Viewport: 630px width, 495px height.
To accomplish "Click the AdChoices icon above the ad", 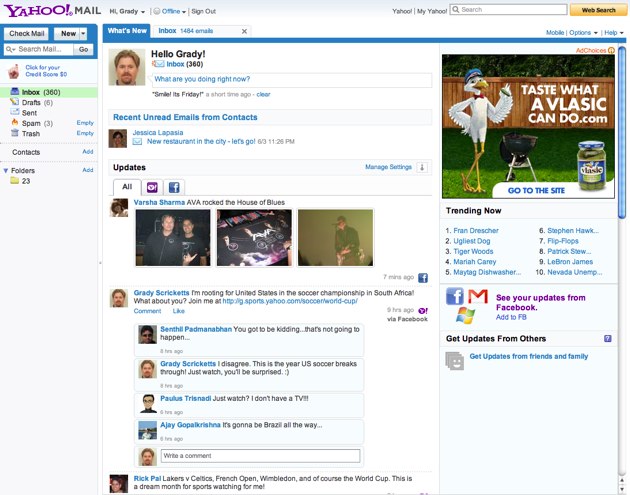I will click(610, 49).
